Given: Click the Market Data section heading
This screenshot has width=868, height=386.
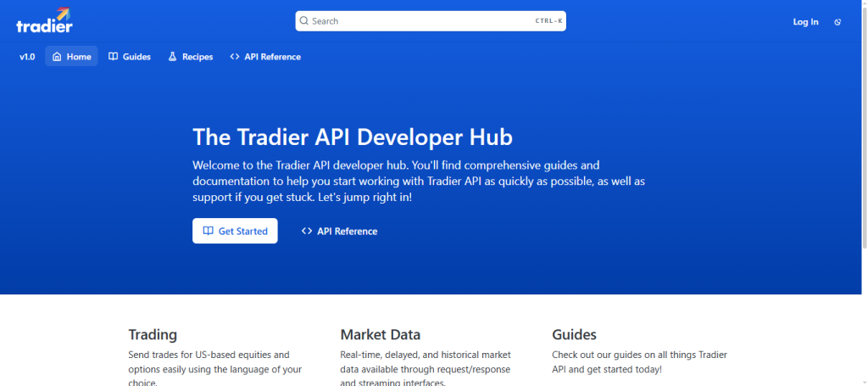Looking at the screenshot, I should (x=381, y=334).
